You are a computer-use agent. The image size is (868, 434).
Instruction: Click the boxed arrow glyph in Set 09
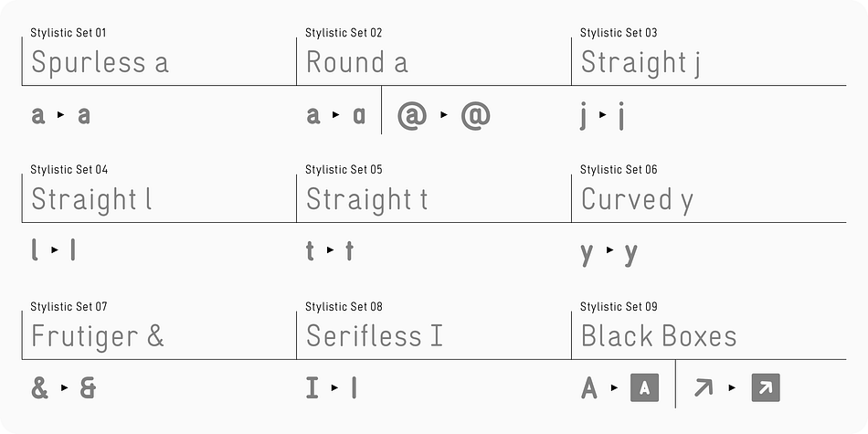[x=766, y=387]
